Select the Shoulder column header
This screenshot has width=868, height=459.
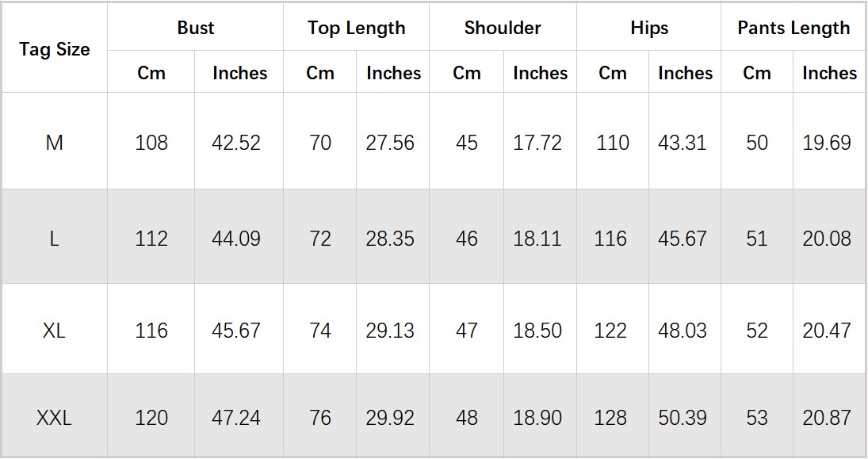(x=503, y=28)
